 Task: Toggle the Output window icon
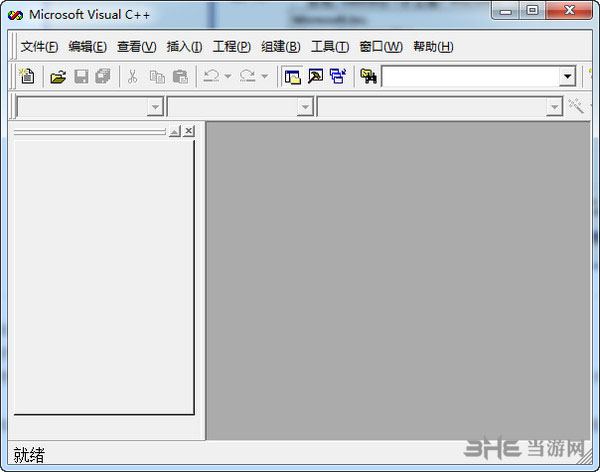pos(316,77)
